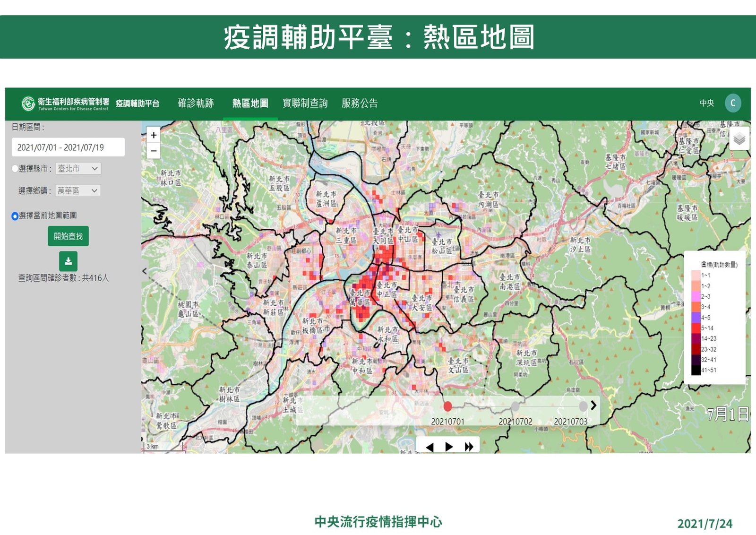This screenshot has height=535, width=756.
Task: Select the 選擇當前地圖範圍 radio option
Action: pos(15,216)
